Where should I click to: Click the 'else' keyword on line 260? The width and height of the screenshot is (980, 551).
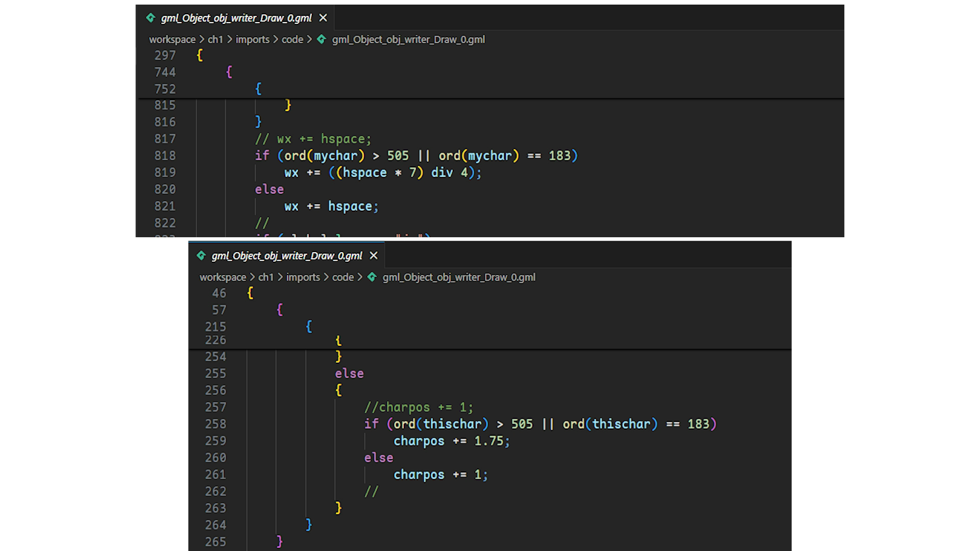point(378,458)
